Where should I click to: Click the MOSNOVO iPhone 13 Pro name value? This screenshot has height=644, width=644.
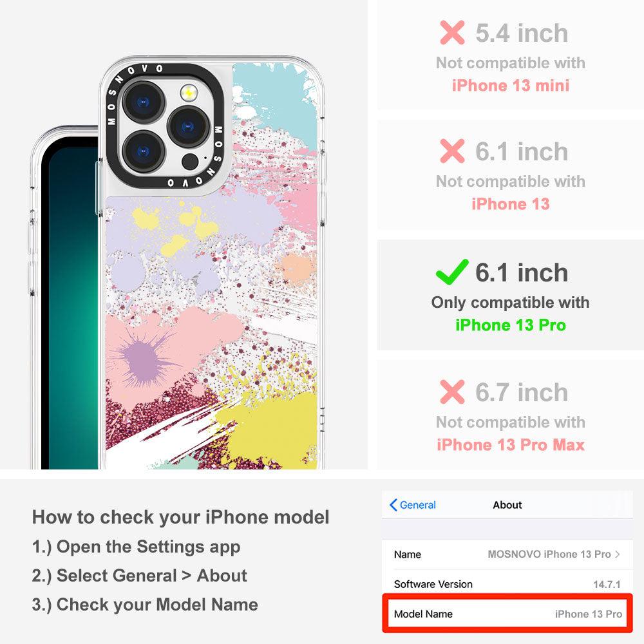tap(549, 554)
